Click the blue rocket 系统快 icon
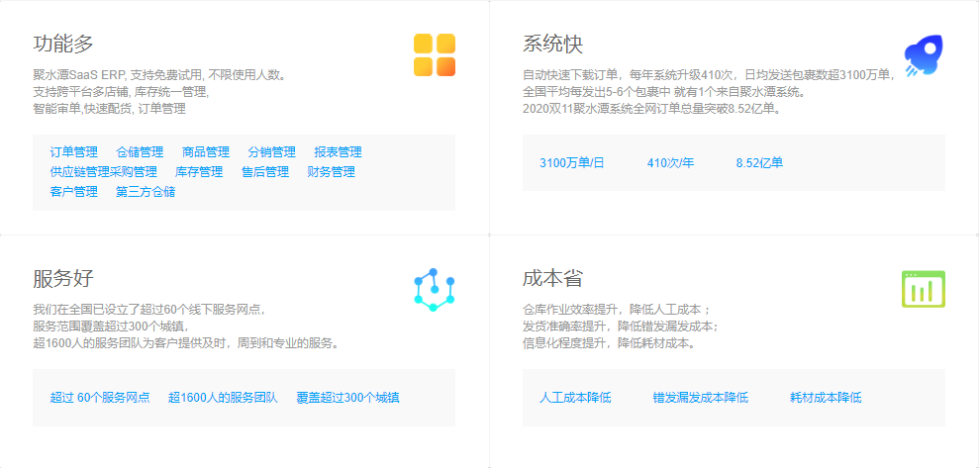The width and height of the screenshot is (980, 468). 924,56
